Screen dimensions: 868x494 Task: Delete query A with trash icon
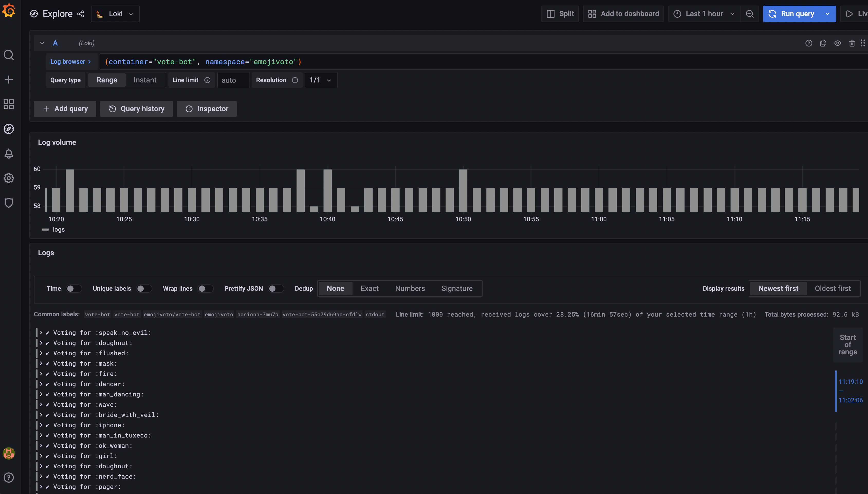pyautogui.click(x=852, y=43)
